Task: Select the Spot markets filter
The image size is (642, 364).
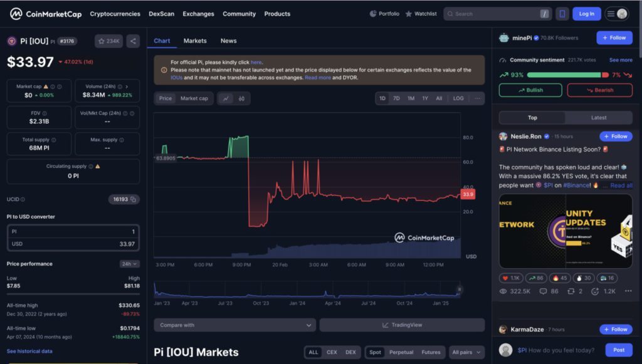Action: click(374, 352)
